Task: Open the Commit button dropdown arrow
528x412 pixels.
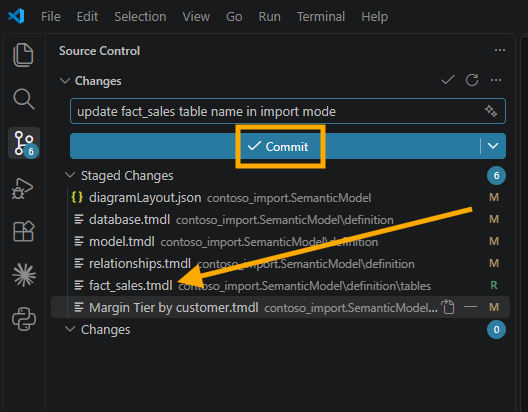Action: click(x=493, y=146)
